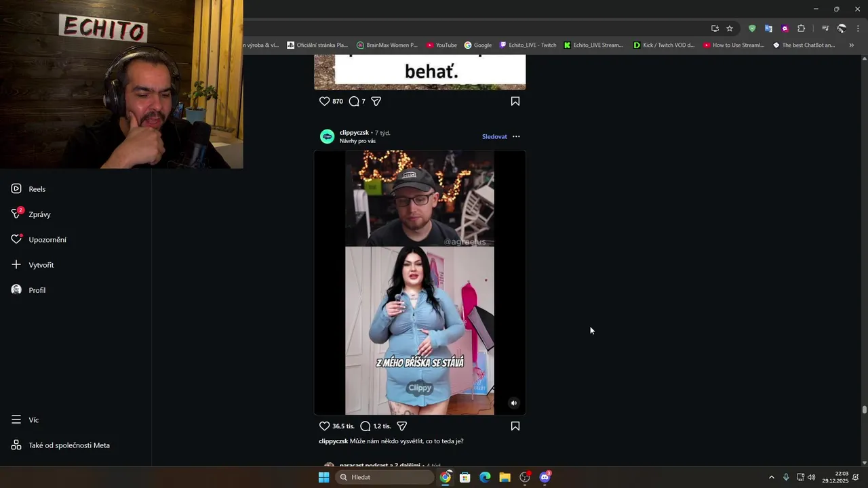Open the clippyczsk username link in post header
Viewport: 868px width, 488px height.
pos(354,133)
